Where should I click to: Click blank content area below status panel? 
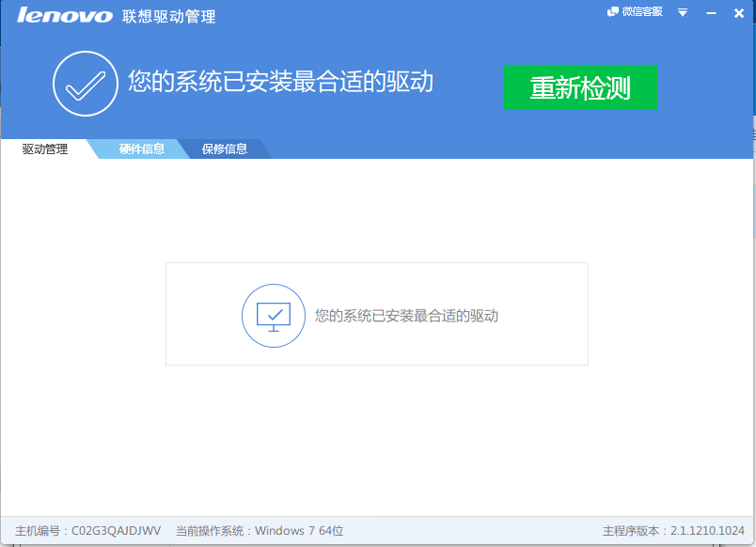[376, 442]
